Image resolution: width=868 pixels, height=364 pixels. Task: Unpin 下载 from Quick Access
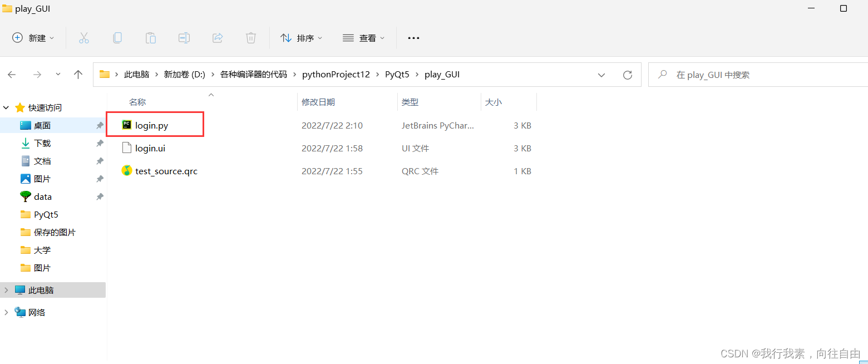click(x=100, y=143)
